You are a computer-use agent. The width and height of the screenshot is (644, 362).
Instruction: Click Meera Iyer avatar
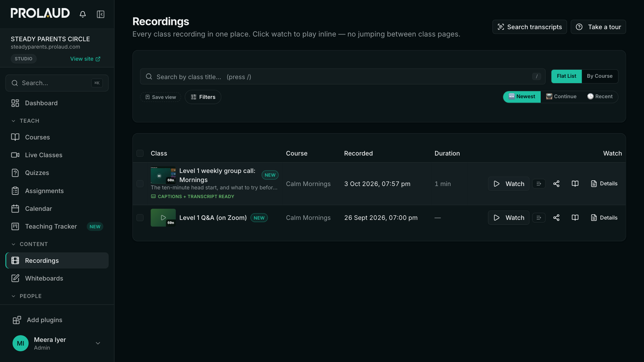coord(21,343)
